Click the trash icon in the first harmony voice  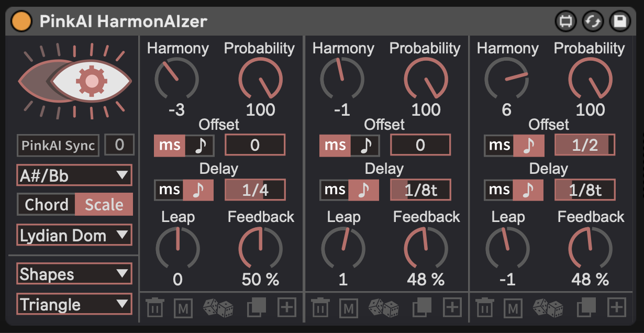click(154, 308)
